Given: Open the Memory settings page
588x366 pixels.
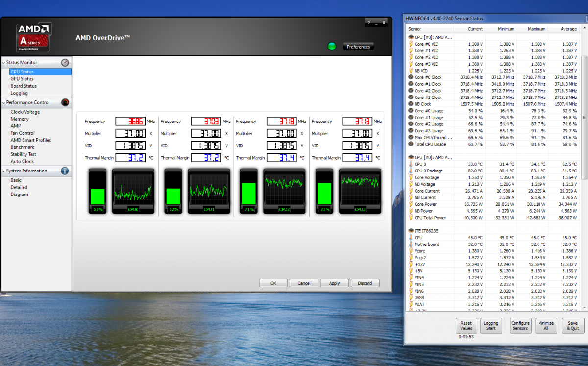Looking at the screenshot, I should (20, 119).
